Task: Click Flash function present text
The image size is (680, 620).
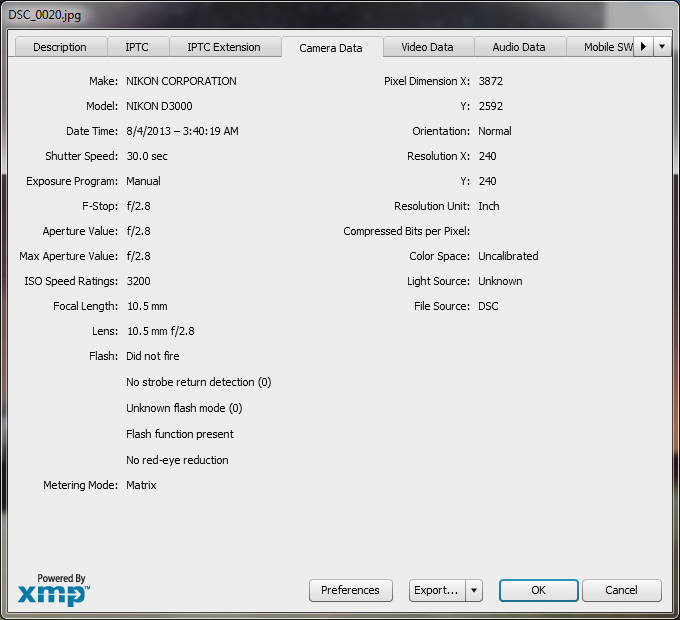Action: coord(180,434)
